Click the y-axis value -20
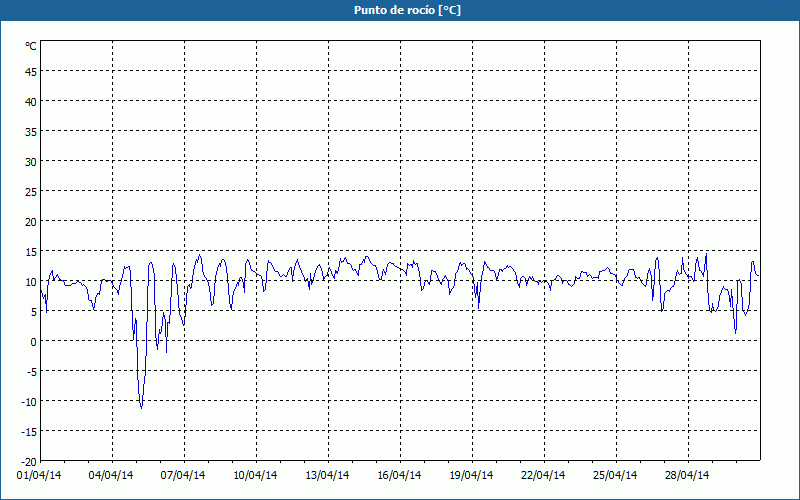This screenshot has width=800, height=500. (29, 462)
